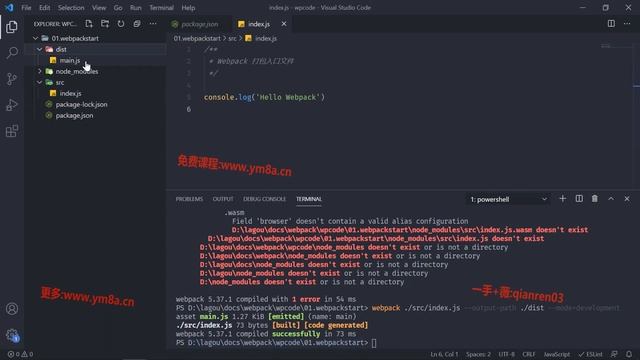The height and width of the screenshot is (360, 640).
Task: Open index.js in the src folder tree
Action: pyautogui.click(x=70, y=93)
